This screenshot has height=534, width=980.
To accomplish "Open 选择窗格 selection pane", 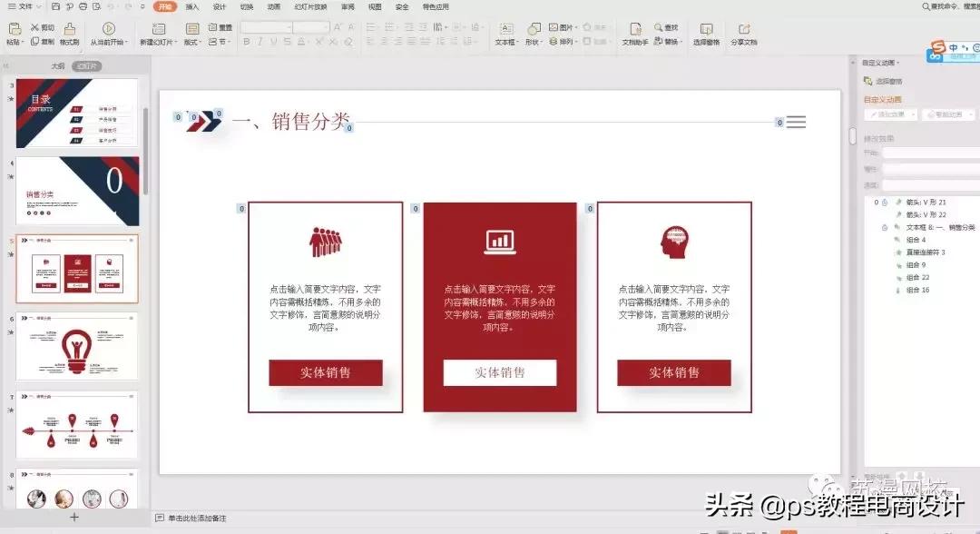I will (706, 36).
